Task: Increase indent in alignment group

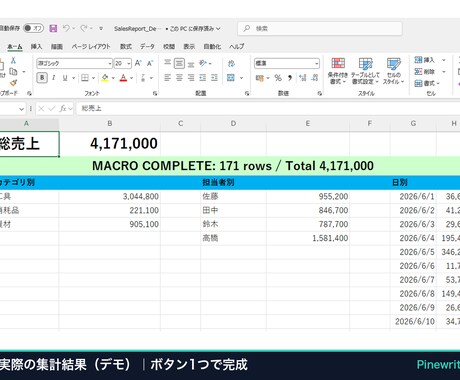Action: point(214,78)
